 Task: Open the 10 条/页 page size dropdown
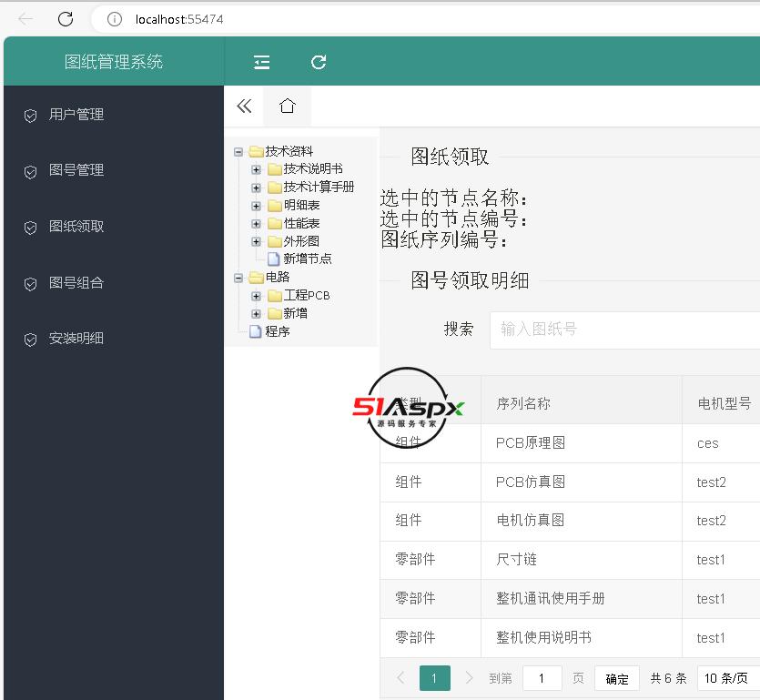(727, 678)
